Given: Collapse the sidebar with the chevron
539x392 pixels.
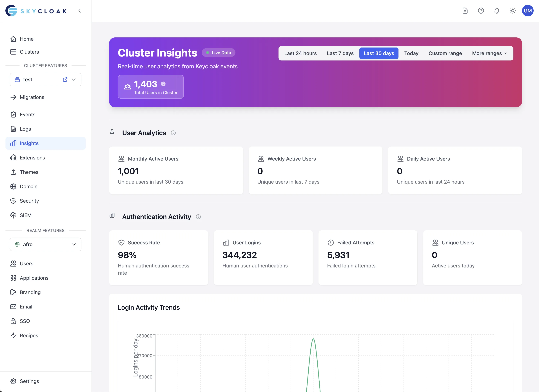Looking at the screenshot, I should click(80, 11).
